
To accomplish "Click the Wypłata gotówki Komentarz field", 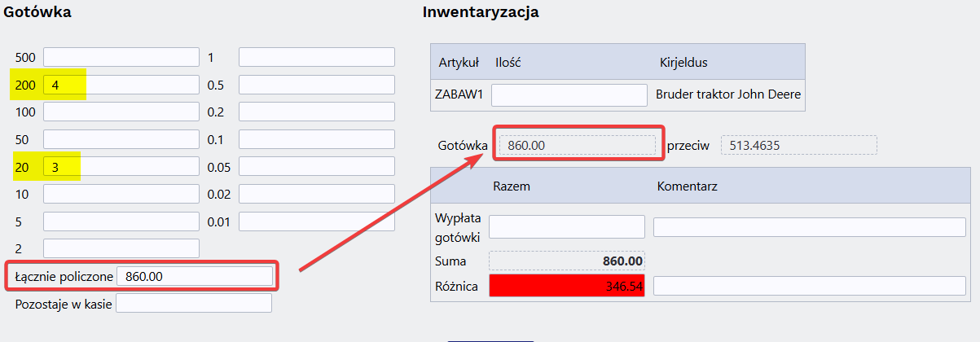I will [809, 227].
